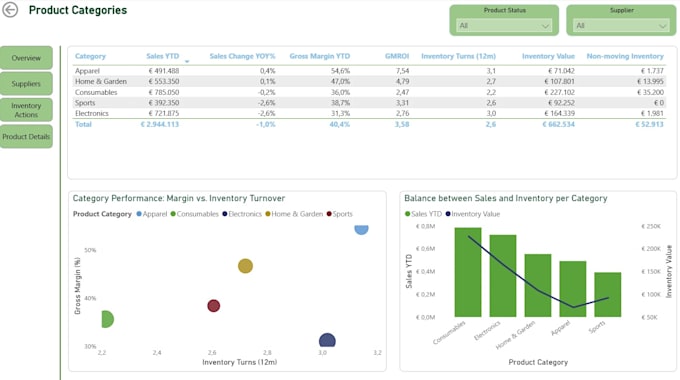The image size is (680, 380).
Task: Select the dark red Sports bubble
Action: coord(213,306)
